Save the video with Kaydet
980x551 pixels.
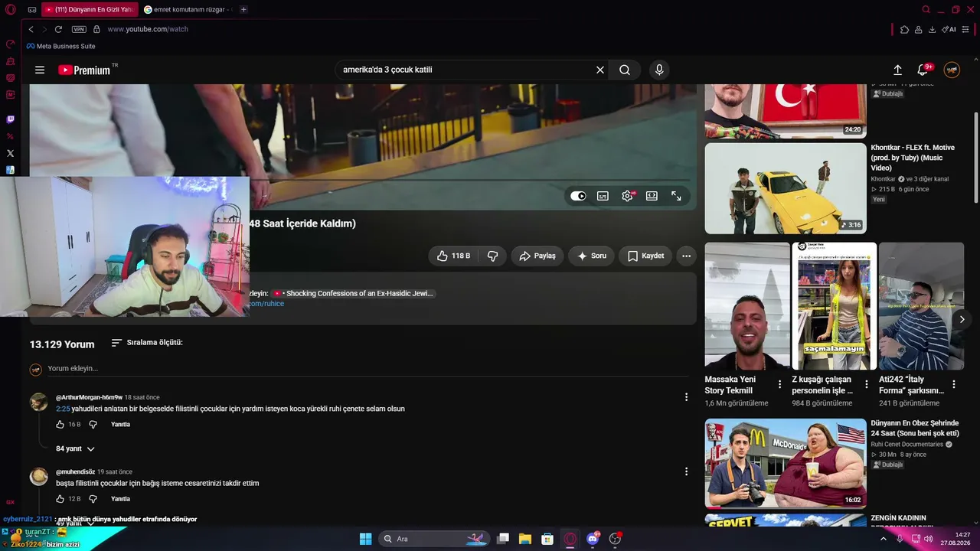pos(645,256)
